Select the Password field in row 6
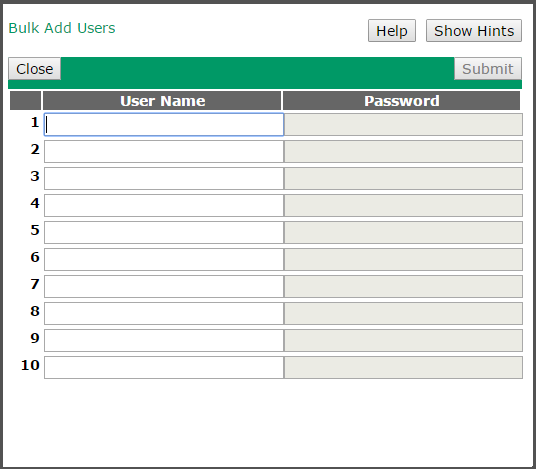Image resolution: width=536 pixels, height=469 pixels. pyautogui.click(x=403, y=259)
